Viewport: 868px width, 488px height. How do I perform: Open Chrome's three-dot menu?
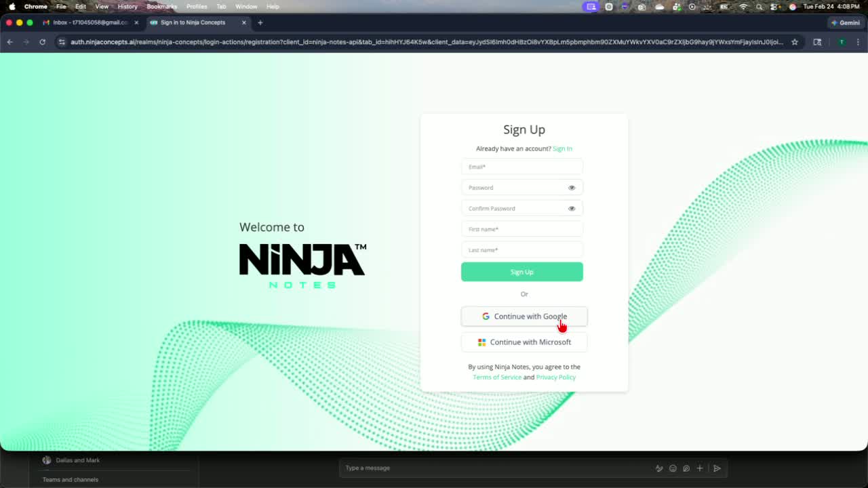pos(858,42)
